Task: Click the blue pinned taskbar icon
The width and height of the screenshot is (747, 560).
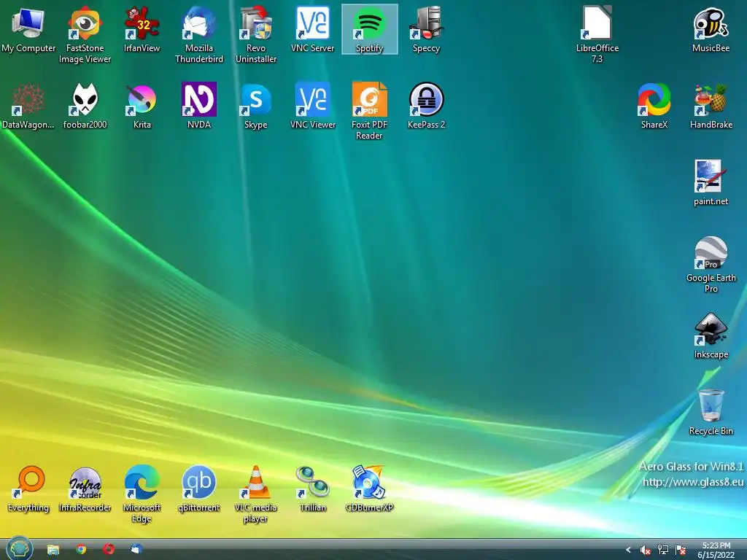Action: (136, 549)
